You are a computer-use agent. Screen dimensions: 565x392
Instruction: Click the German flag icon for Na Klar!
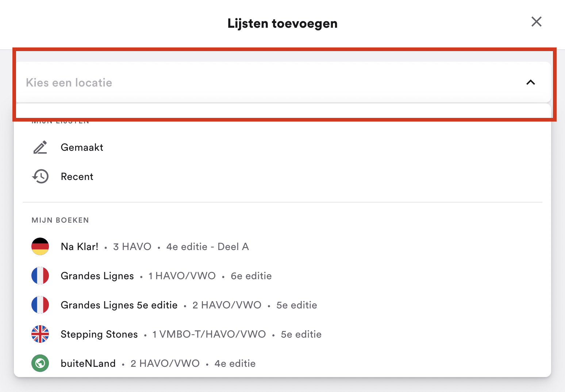pos(40,247)
